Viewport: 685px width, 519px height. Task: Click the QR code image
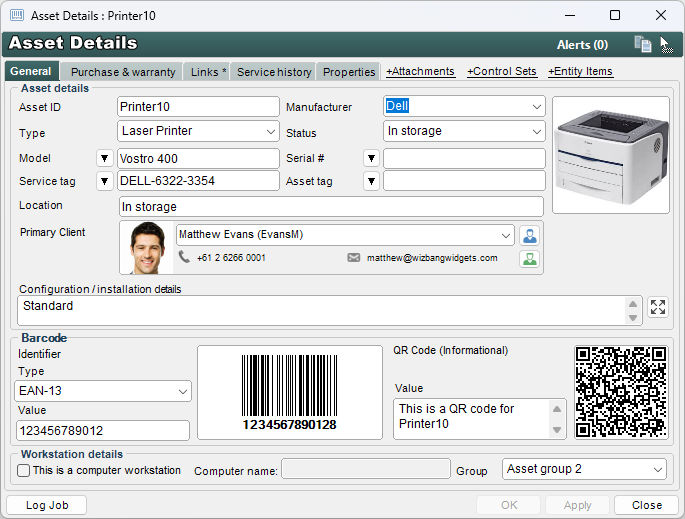621,392
